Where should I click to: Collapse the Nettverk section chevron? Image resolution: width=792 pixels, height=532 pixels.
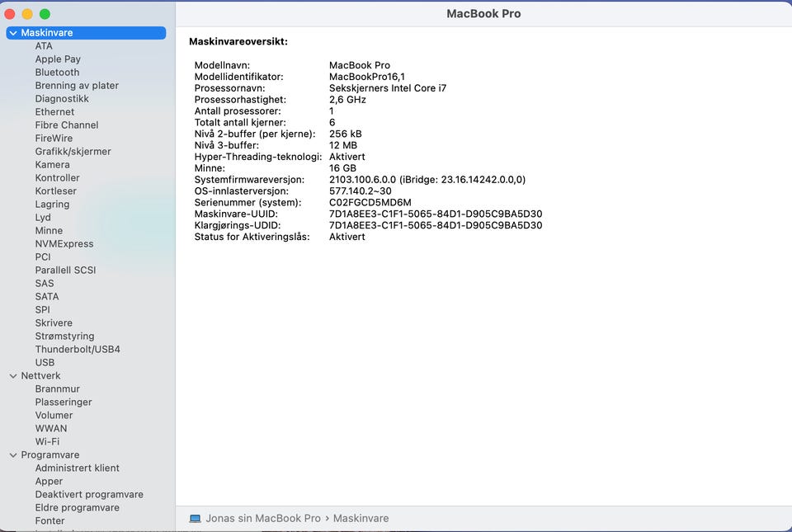pos(13,376)
